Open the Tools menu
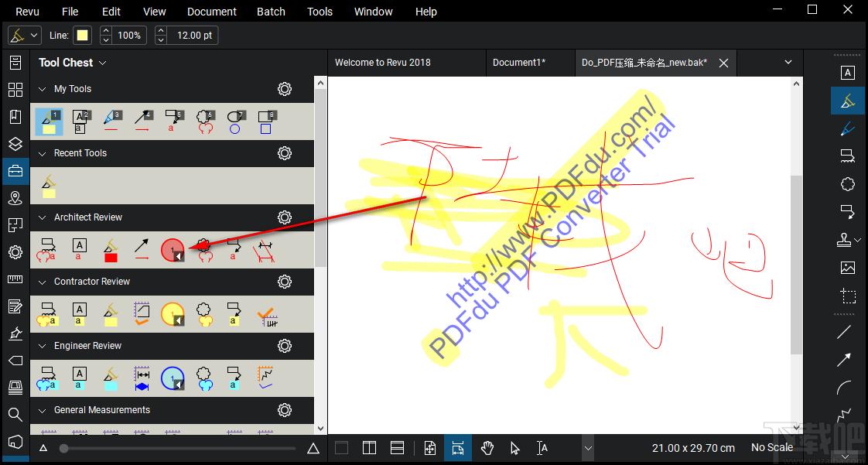Screen dimensions: 868x465 [320, 12]
